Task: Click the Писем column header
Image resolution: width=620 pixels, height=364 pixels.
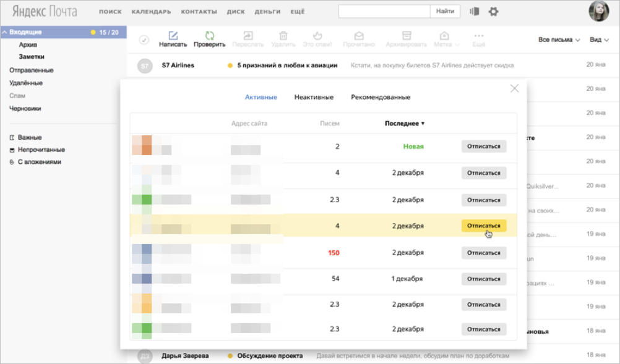Action: tap(330, 123)
